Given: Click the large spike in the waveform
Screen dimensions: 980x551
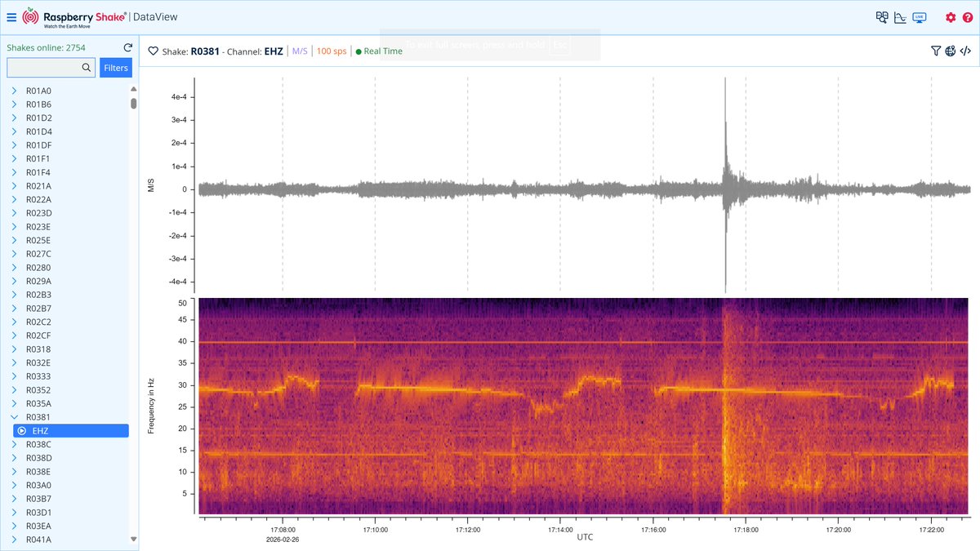Looking at the screenshot, I should [725, 184].
